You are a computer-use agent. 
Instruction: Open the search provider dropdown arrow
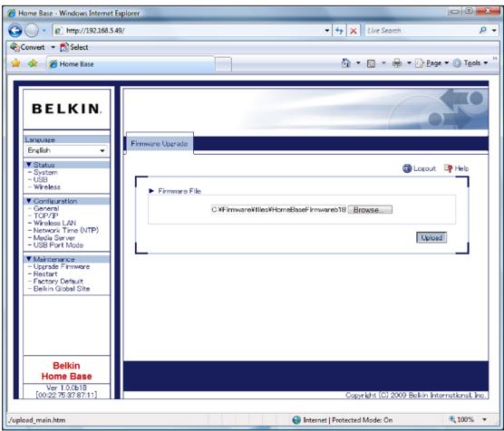point(494,31)
